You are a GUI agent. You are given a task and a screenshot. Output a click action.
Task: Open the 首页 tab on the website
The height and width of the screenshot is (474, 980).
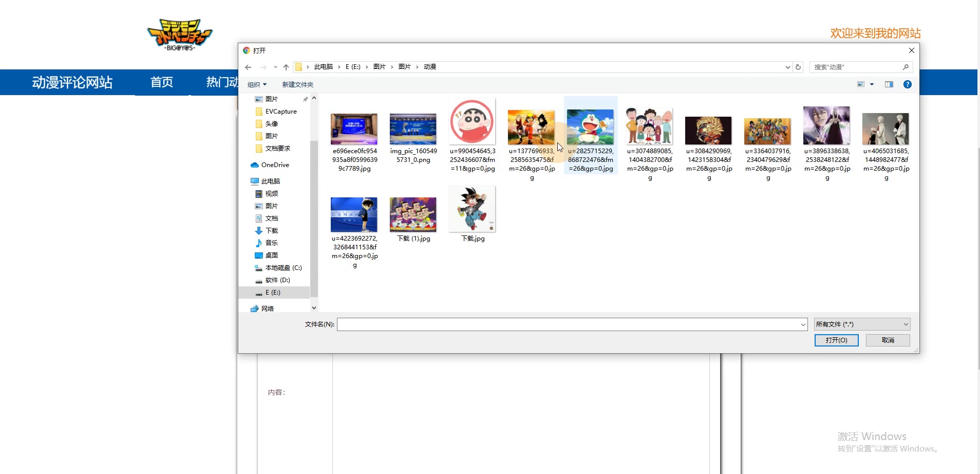click(162, 82)
